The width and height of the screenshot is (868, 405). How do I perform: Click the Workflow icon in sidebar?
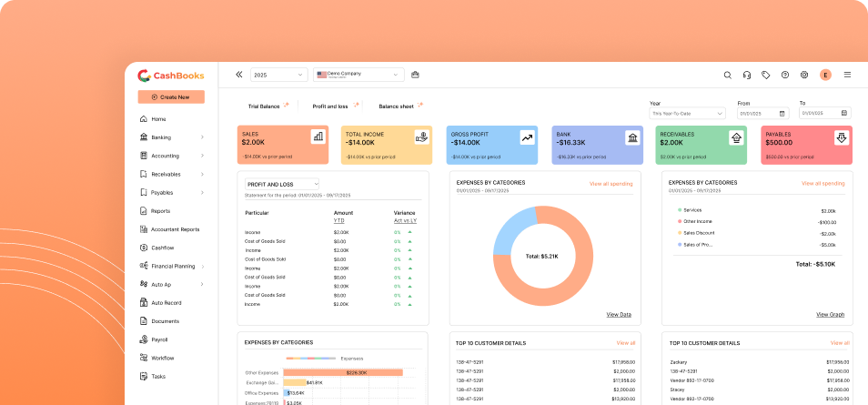[144, 358]
